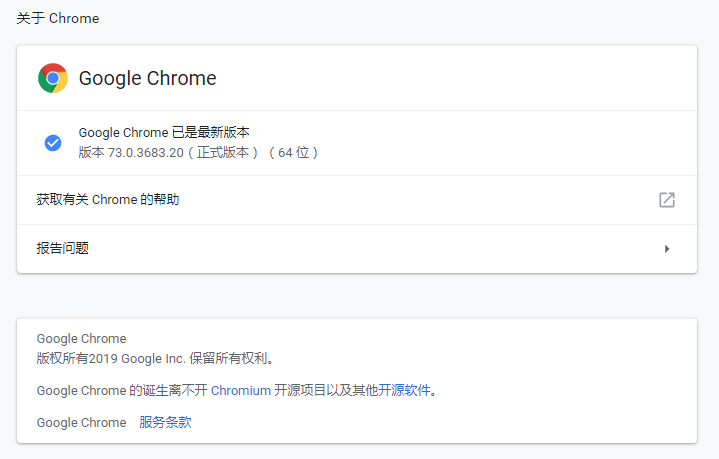This screenshot has height=459, width=719.
Task: Click the 正式版本 label in version line
Action: click(x=223, y=153)
